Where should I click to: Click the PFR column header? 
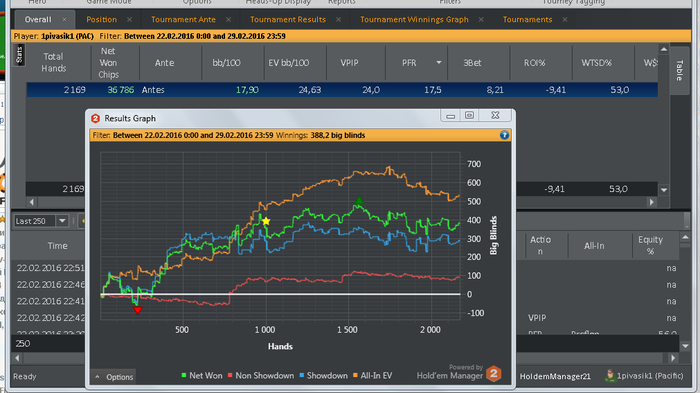(x=409, y=63)
